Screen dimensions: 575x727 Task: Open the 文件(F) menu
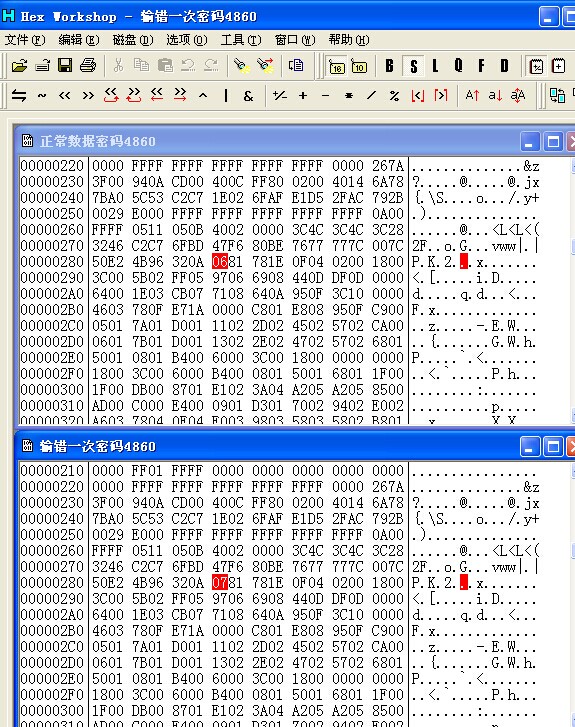pyautogui.click(x=25, y=40)
